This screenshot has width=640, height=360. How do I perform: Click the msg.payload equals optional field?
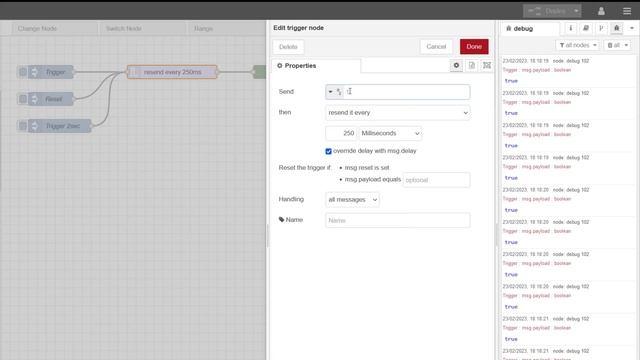pyautogui.click(x=436, y=180)
